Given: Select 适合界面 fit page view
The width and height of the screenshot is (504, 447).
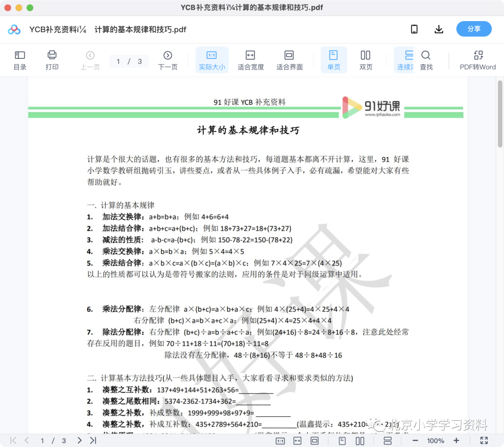Looking at the screenshot, I should tap(289, 61).
